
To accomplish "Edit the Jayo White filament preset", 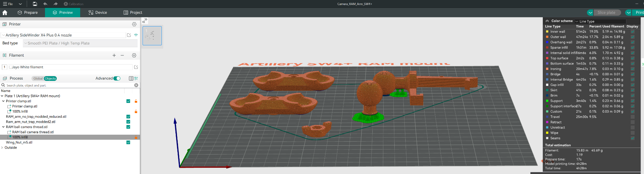I will pyautogui.click(x=136, y=67).
